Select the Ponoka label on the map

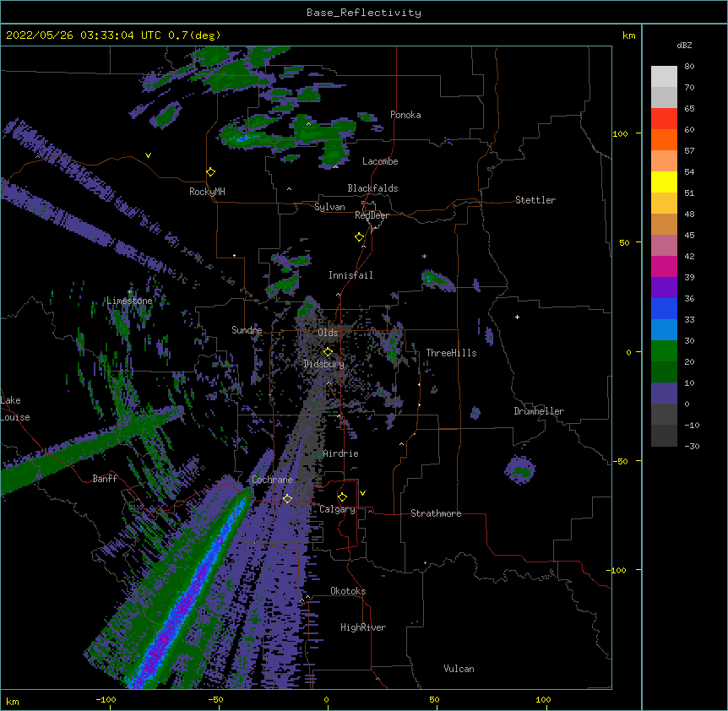(405, 115)
